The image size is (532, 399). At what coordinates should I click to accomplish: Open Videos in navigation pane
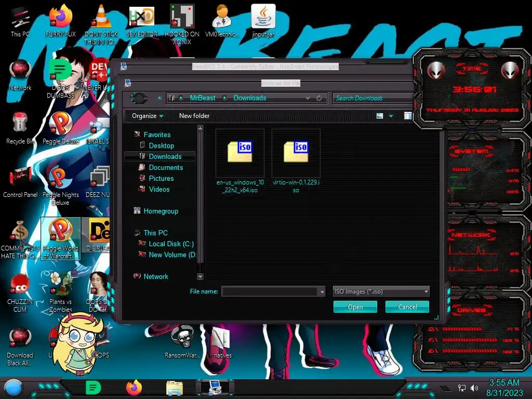(x=159, y=189)
